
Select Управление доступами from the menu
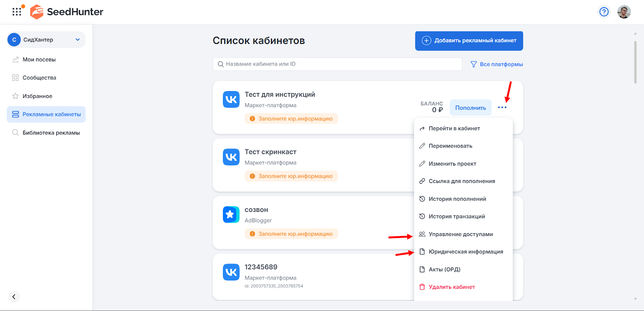point(460,234)
